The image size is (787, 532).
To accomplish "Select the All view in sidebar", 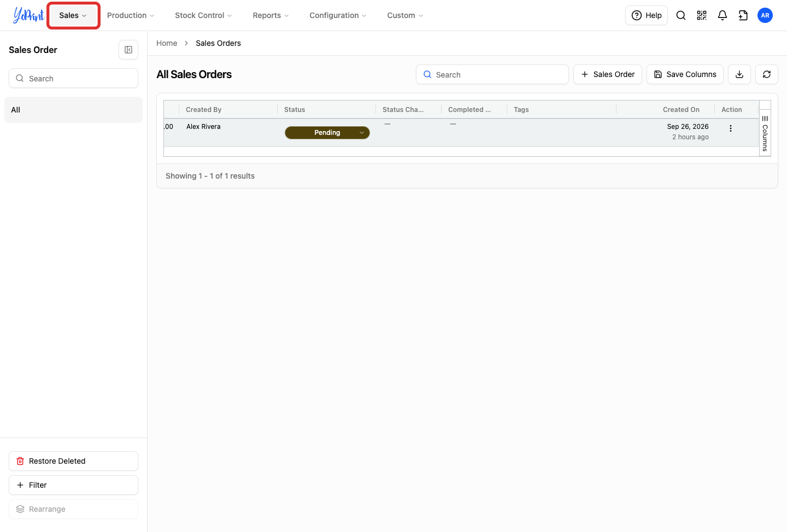I will 73,110.
